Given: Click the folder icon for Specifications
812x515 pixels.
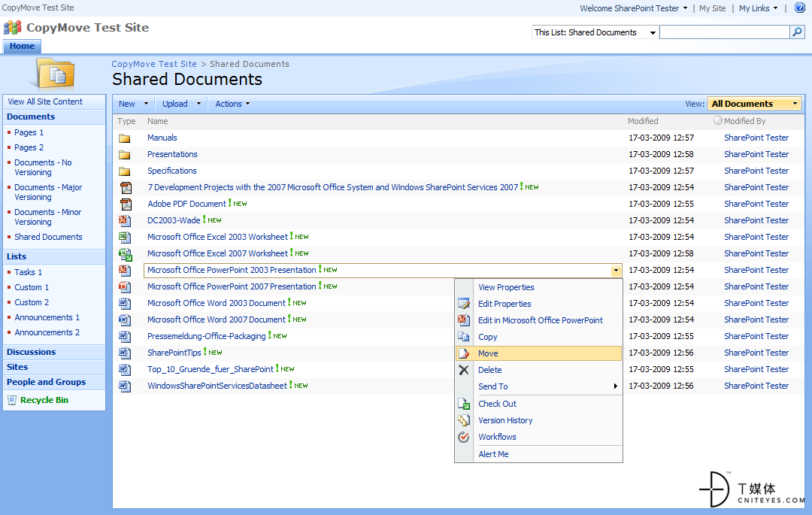Looking at the screenshot, I should pos(124,171).
